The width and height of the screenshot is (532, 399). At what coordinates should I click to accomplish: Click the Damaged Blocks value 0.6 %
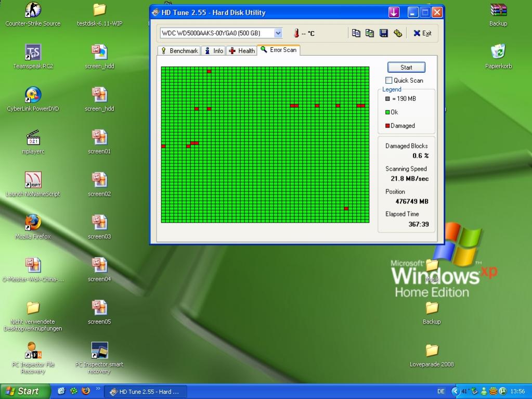click(x=420, y=156)
